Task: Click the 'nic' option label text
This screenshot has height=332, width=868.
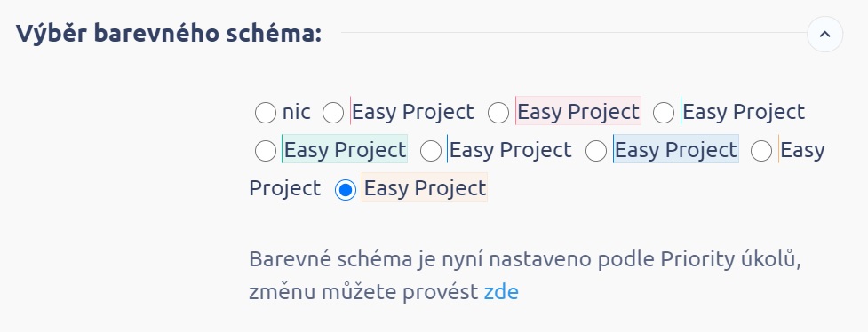Action: [296, 112]
